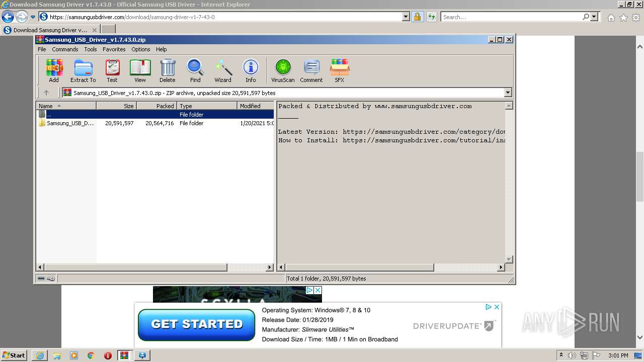The image size is (644, 362).
Task: Click Internet Explorer forward button
Action: point(22,17)
